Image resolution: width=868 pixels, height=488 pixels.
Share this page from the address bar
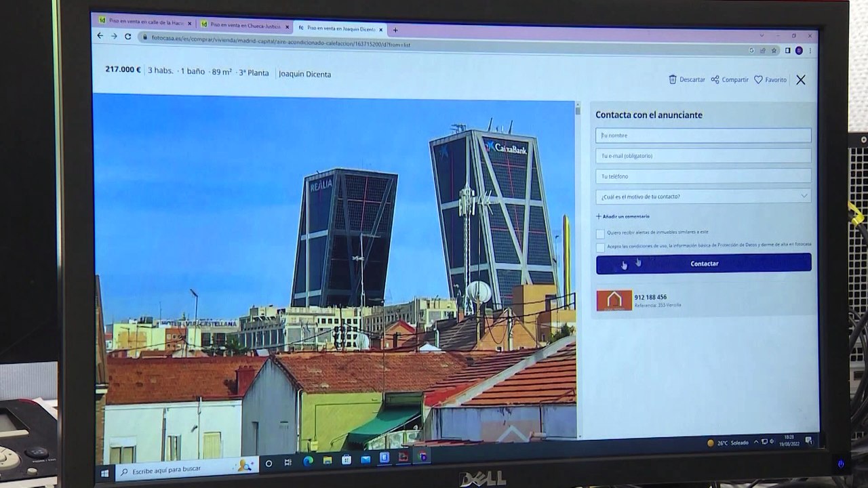click(x=762, y=50)
